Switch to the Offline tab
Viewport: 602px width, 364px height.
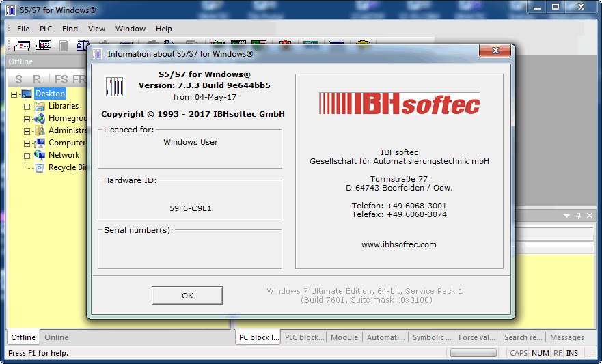click(23, 337)
